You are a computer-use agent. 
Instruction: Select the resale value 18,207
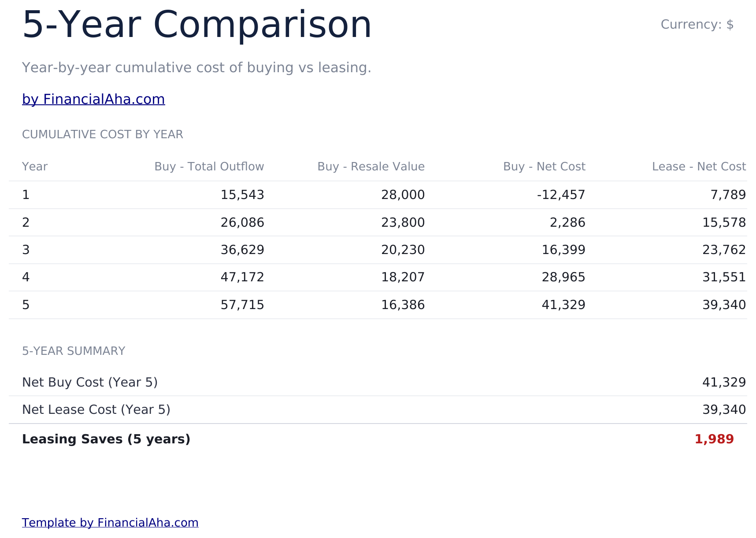(403, 277)
